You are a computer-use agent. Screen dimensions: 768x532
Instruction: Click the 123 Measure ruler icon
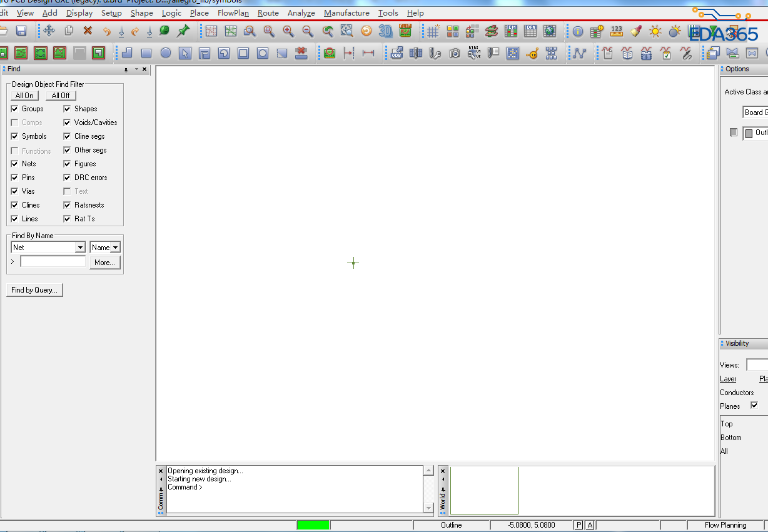(x=617, y=31)
